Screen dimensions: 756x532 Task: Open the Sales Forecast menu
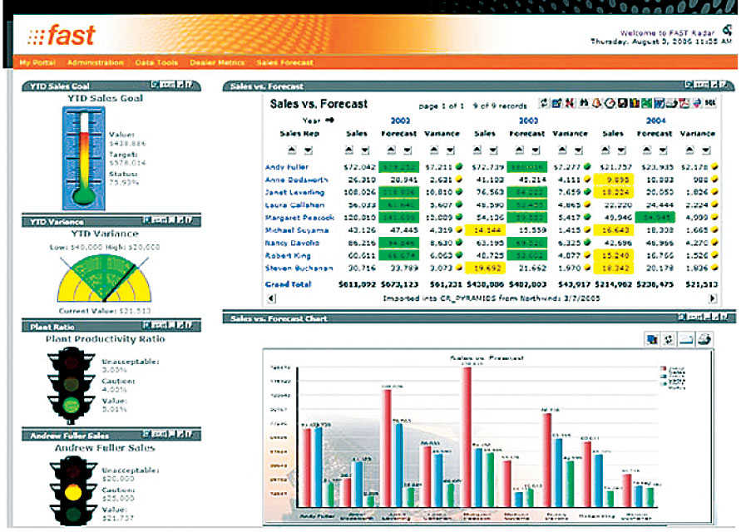tap(284, 62)
